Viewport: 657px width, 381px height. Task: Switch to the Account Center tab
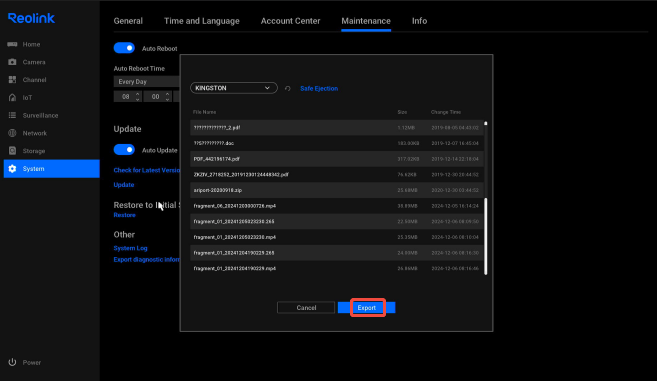[x=290, y=21]
